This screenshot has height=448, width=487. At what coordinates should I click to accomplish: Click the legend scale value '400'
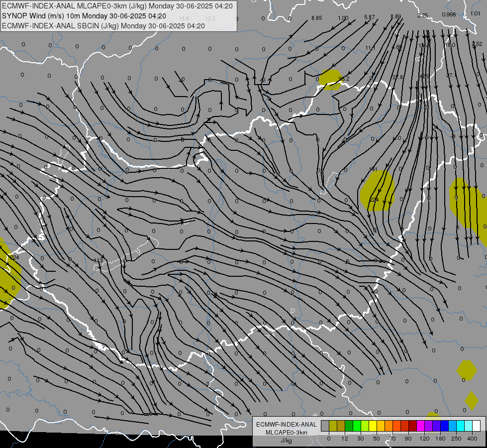tap(472, 439)
